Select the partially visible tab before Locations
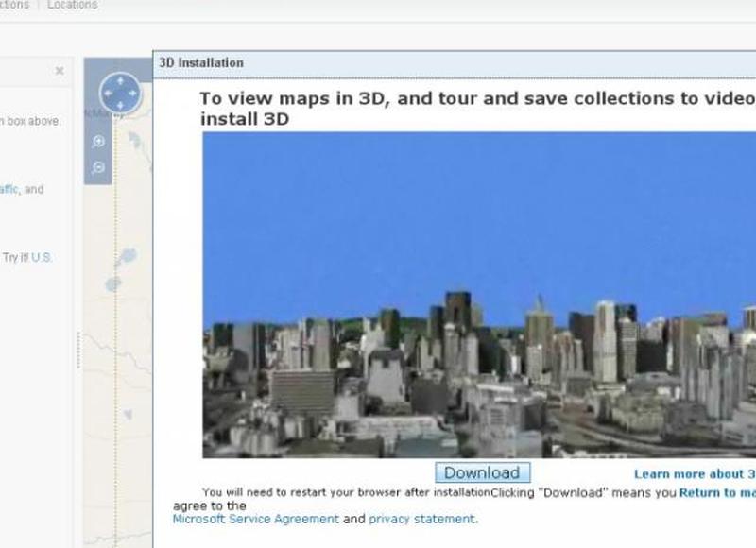Viewport: 756px width, 548px height. coord(14,5)
